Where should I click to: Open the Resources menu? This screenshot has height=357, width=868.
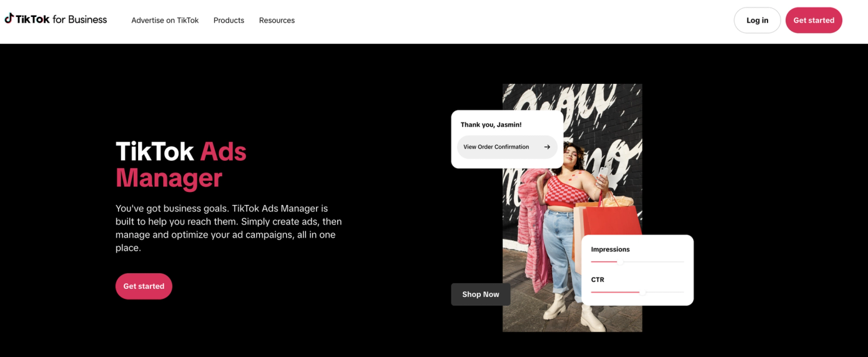coord(277,20)
